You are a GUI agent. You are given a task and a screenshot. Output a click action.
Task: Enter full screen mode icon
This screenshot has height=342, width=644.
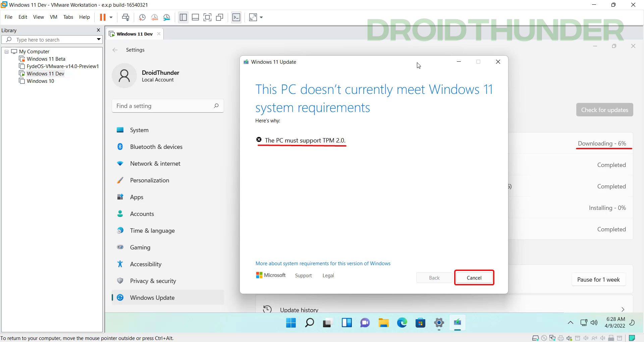208,17
